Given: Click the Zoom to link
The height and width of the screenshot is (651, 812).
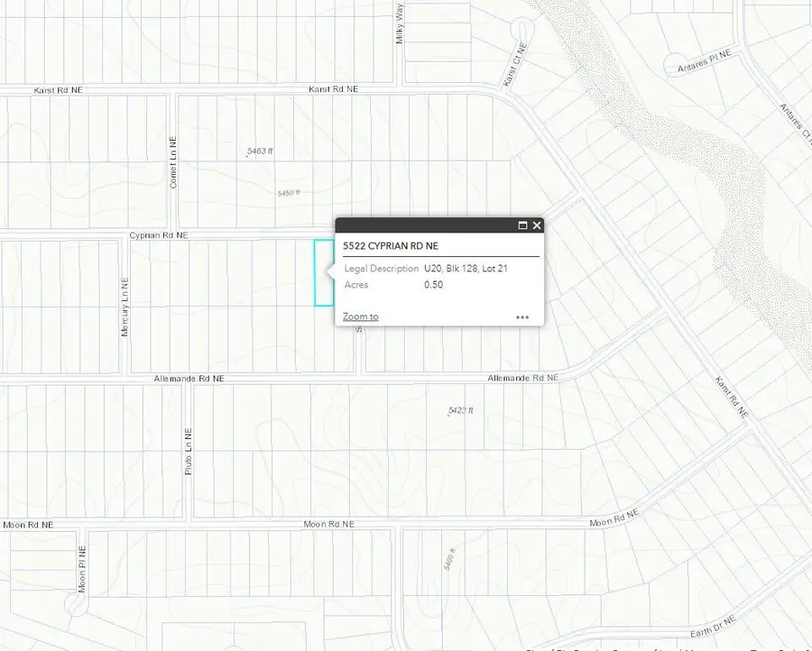Looking at the screenshot, I should 360,316.
